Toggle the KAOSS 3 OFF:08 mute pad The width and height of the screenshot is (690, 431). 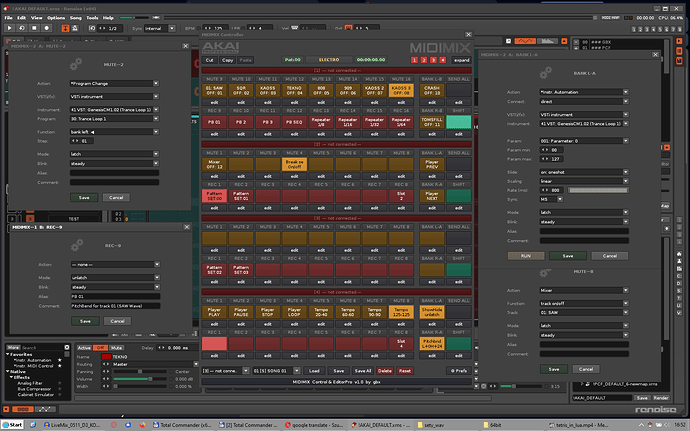tap(401, 90)
